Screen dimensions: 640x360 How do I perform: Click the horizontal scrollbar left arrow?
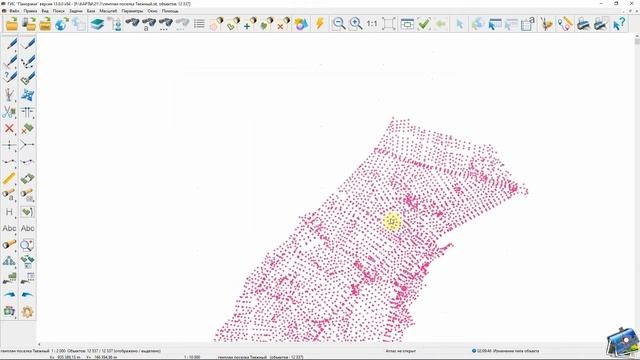pyautogui.click(x=39, y=344)
